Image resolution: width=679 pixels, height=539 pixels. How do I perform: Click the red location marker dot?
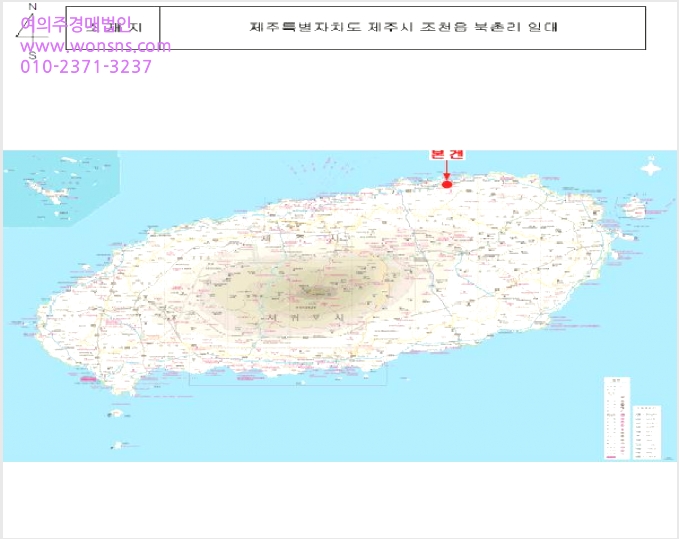point(447,184)
